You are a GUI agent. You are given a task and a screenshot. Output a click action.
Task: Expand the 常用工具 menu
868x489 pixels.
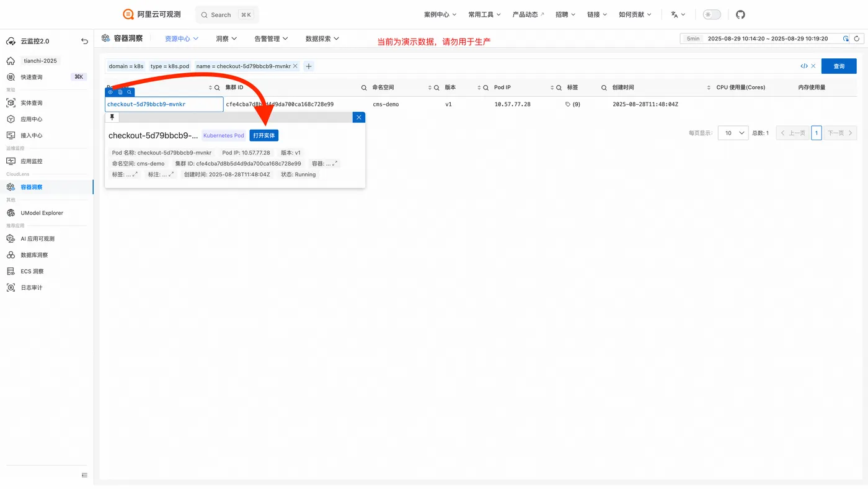click(x=485, y=15)
